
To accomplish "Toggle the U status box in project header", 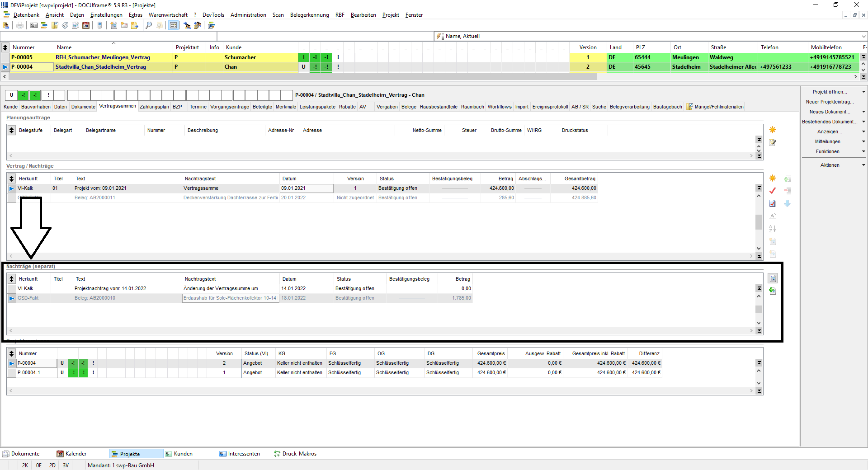I will [x=11, y=95].
